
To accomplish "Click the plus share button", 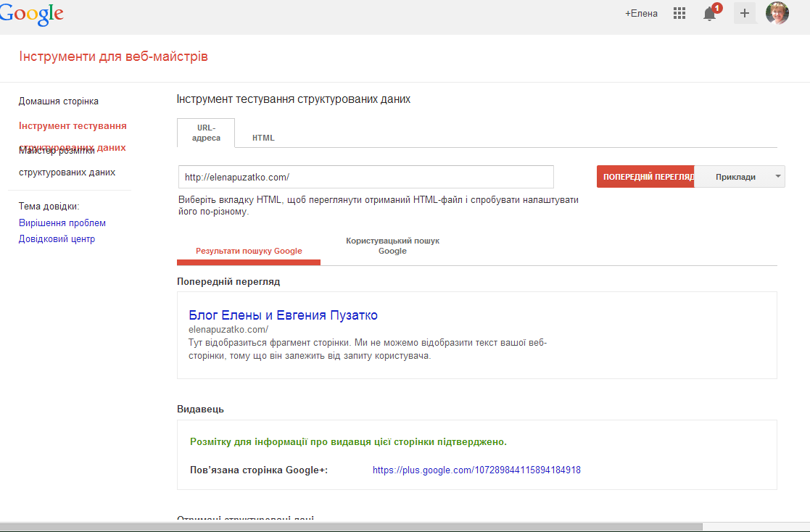I will [x=745, y=14].
